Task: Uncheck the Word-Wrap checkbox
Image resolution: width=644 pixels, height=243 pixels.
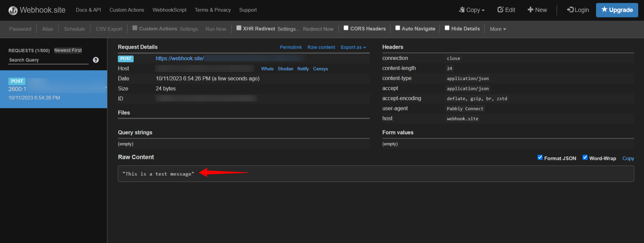Action: click(585, 158)
